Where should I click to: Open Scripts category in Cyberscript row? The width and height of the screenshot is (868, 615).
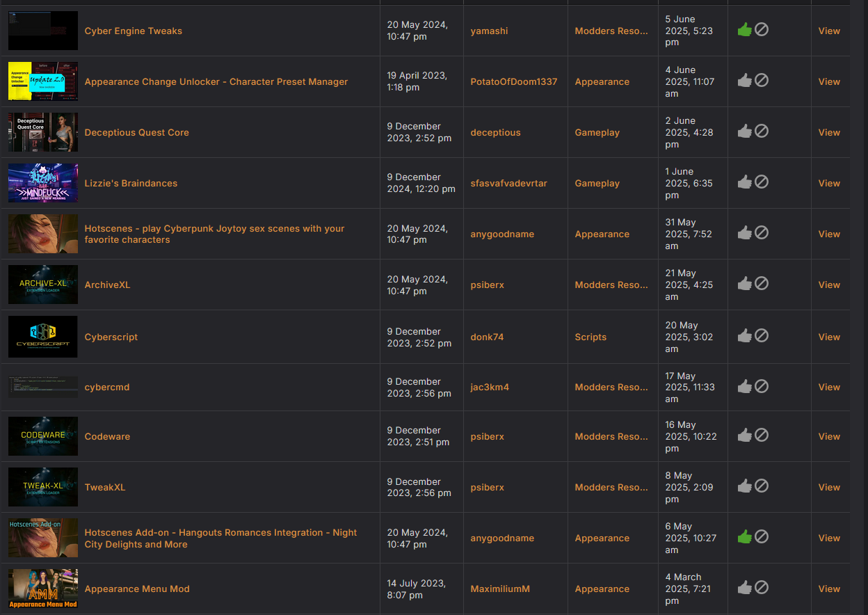[x=590, y=337]
